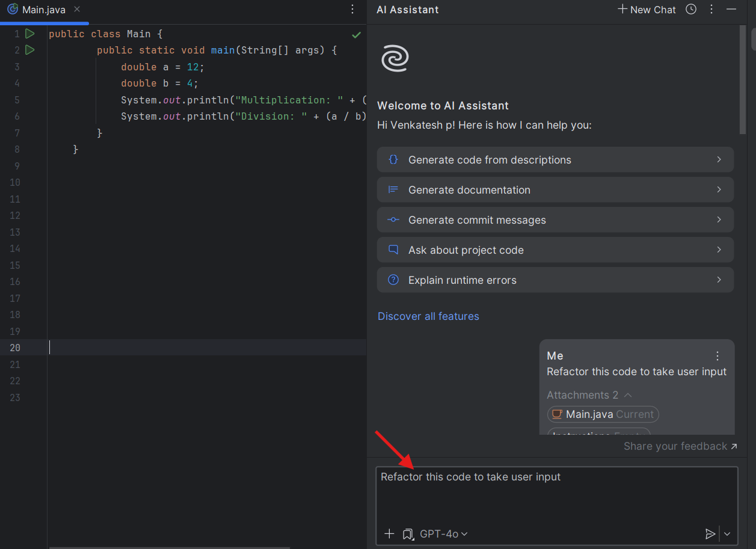Open message options on Me message
This screenshot has height=549, width=756.
tap(717, 356)
